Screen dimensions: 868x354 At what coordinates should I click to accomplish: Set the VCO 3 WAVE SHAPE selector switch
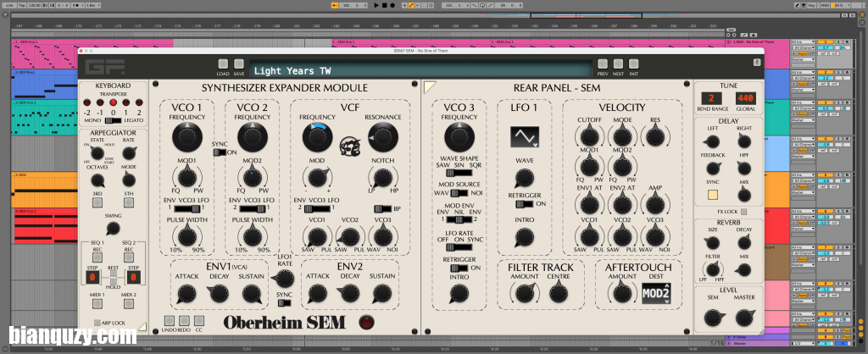coord(459,173)
